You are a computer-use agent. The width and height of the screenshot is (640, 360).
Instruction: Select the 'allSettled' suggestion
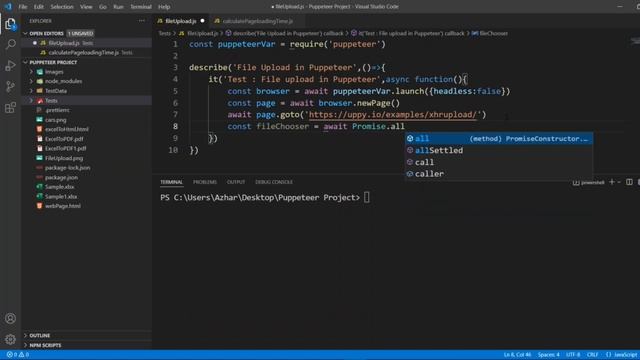click(499, 150)
